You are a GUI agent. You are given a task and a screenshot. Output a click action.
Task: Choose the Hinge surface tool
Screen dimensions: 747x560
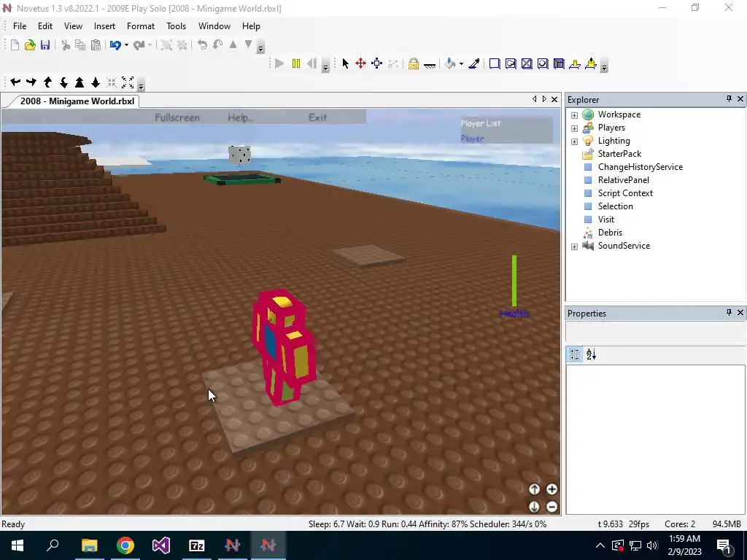pyautogui.click(x=575, y=64)
